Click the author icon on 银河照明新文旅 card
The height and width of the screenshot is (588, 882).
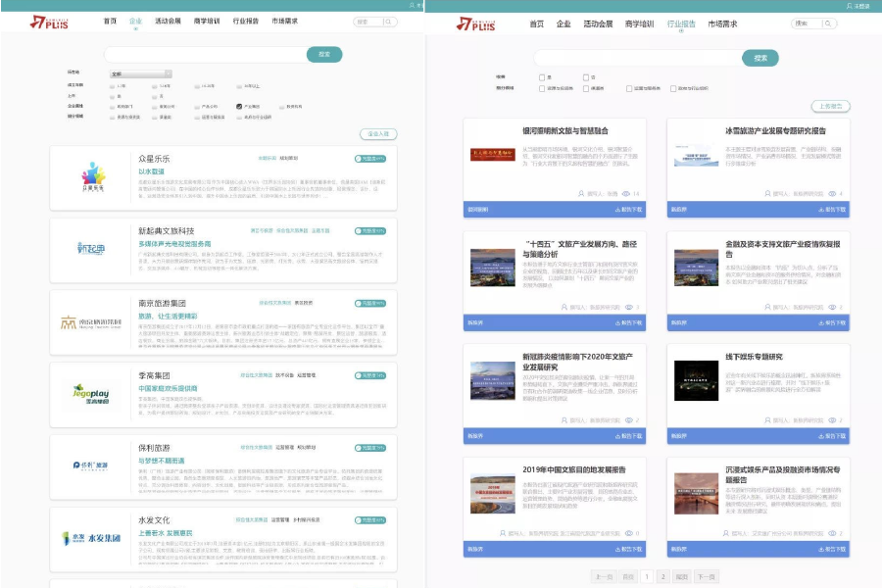581,194
